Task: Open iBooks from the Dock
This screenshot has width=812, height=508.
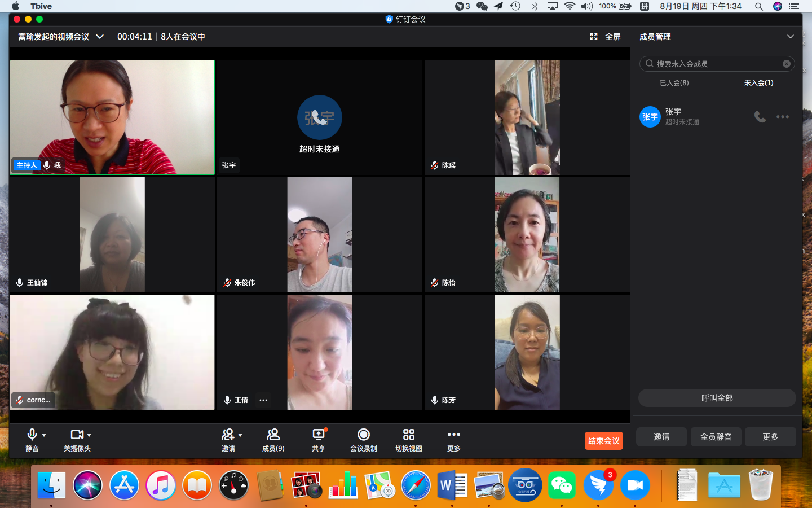Action: tap(197, 485)
